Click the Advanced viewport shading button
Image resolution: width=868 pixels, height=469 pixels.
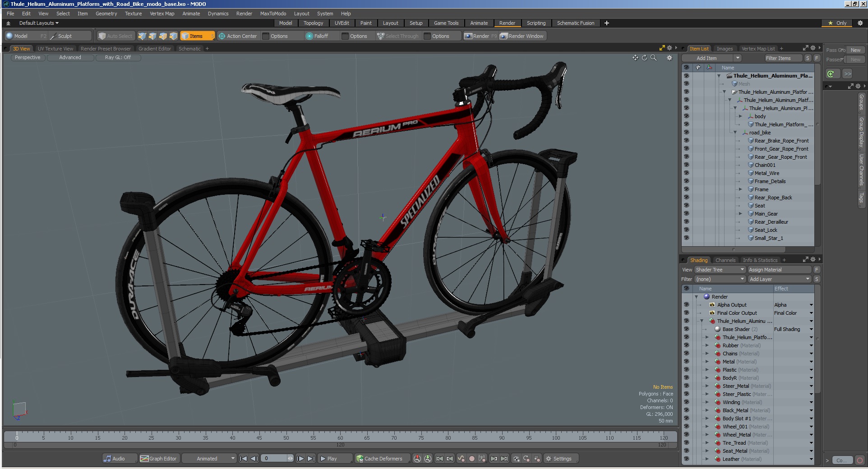point(70,58)
